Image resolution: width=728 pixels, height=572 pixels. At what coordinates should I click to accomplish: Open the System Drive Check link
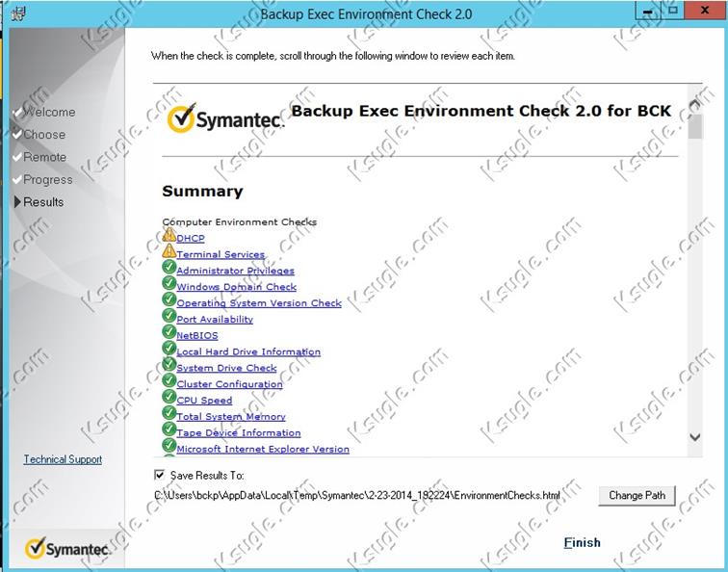click(226, 368)
